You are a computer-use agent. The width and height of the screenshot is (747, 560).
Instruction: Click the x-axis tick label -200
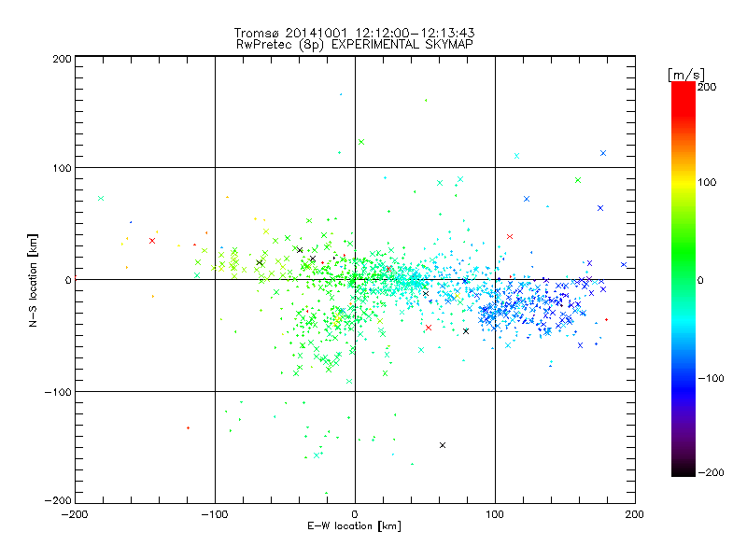point(75,514)
